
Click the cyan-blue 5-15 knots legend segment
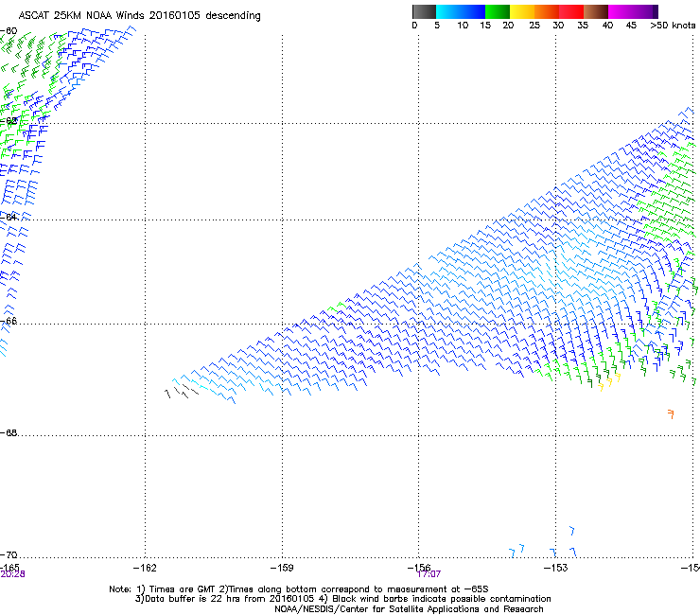pos(461,11)
